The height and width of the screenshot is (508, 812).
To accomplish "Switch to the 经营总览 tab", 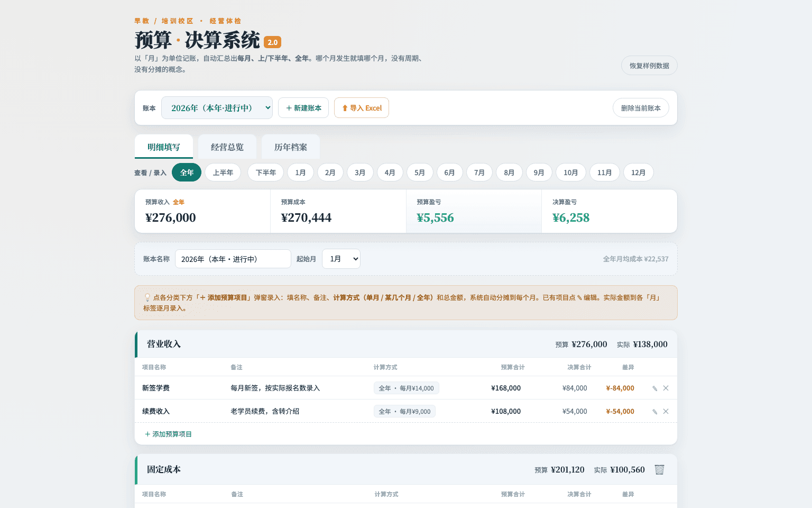I will (227, 147).
